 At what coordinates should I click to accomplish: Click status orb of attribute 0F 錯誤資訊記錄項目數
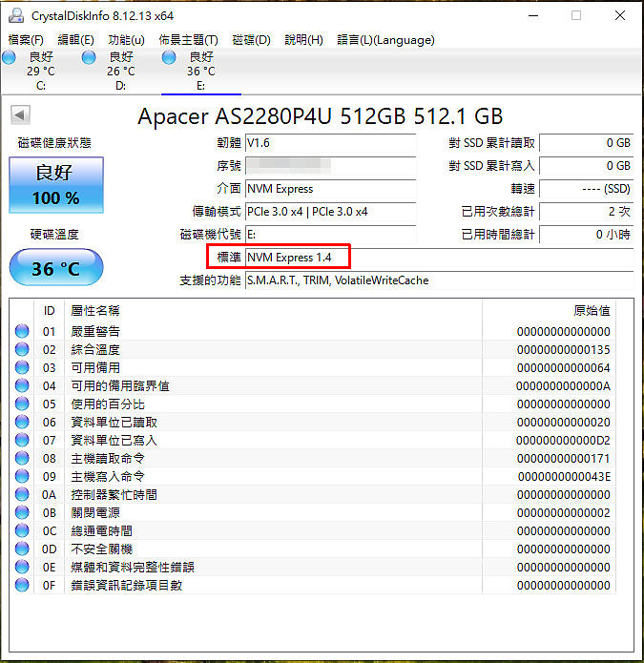[x=22, y=585]
